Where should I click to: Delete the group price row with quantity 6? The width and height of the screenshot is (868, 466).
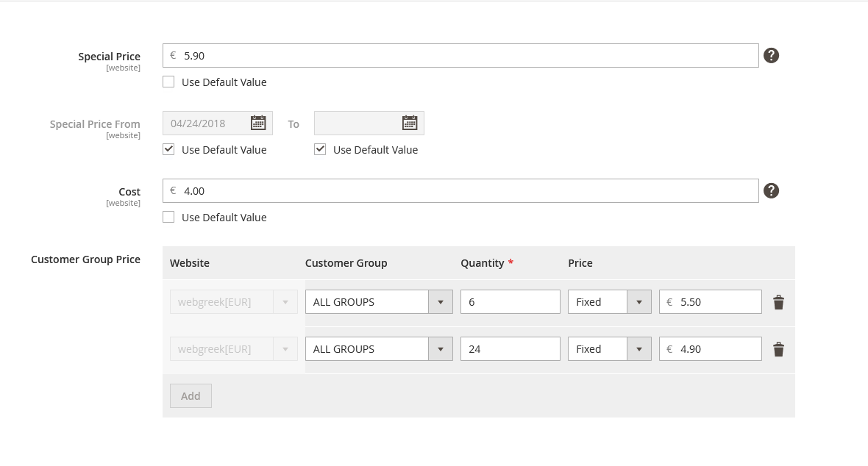[x=778, y=301]
